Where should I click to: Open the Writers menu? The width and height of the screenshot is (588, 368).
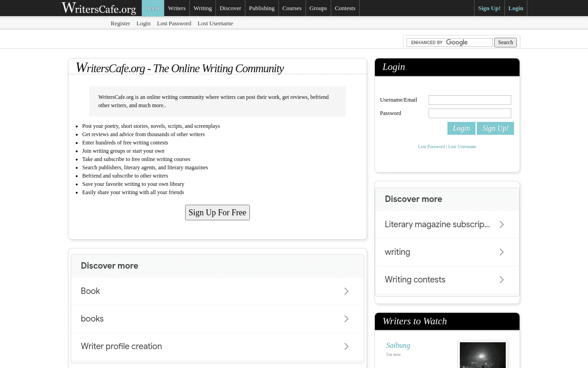coord(177,8)
